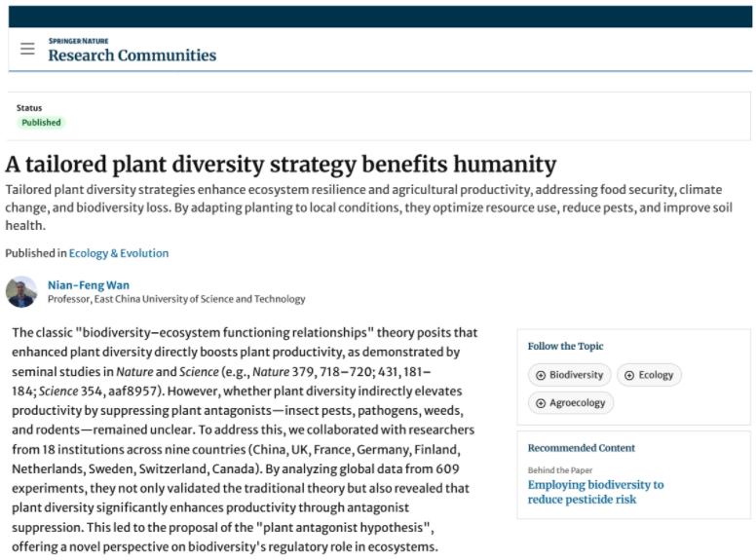The width and height of the screenshot is (756, 560).
Task: Click the green Published status badge
Action: point(41,123)
